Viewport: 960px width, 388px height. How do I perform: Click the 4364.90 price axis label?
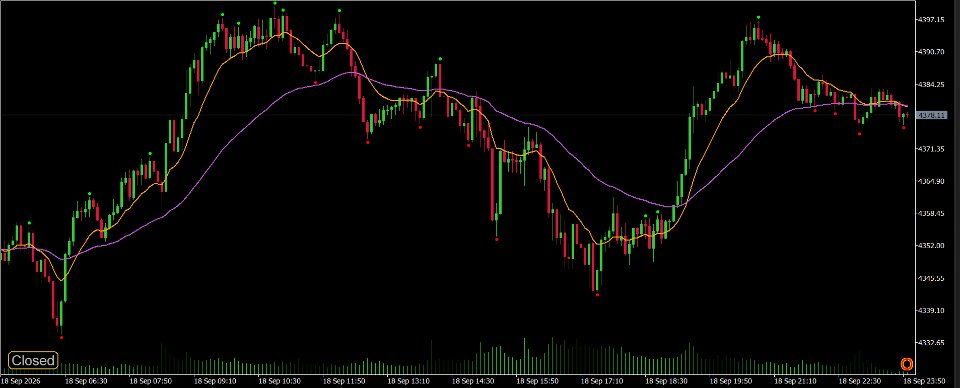[x=931, y=181]
